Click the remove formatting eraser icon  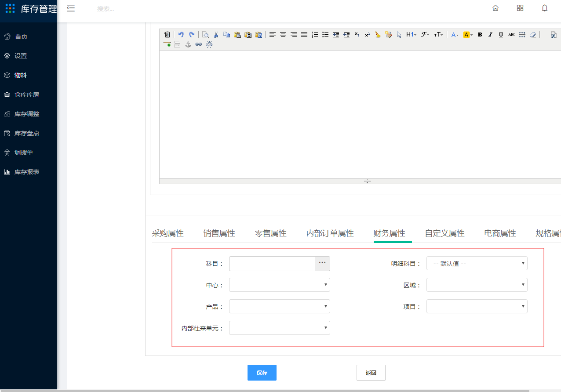[533, 35]
